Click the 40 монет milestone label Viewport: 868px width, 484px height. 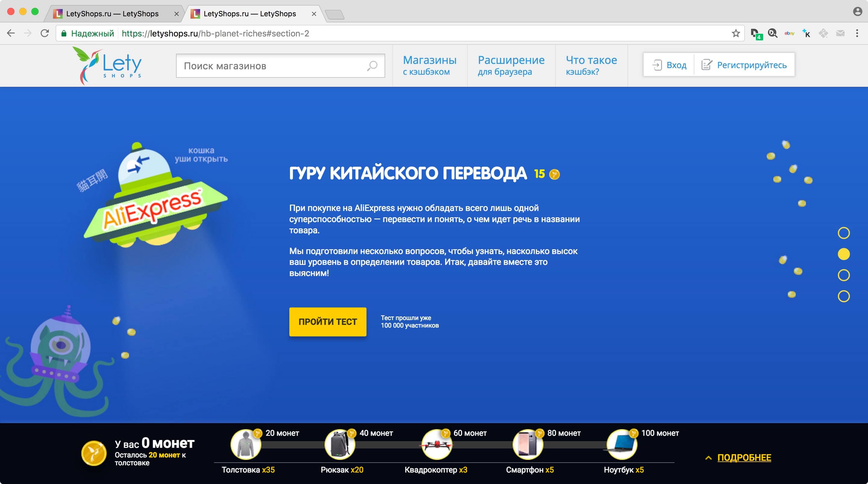click(376, 433)
